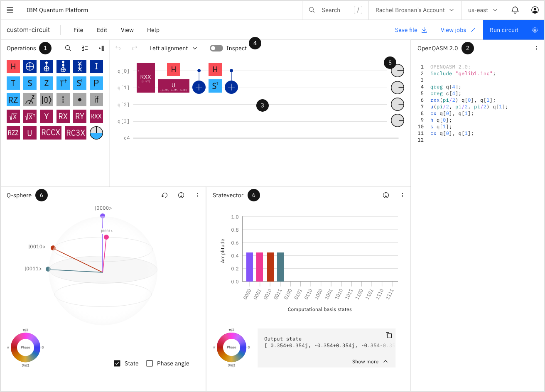Select the RC3X gate operation
The width and height of the screenshot is (545, 392).
click(76, 133)
